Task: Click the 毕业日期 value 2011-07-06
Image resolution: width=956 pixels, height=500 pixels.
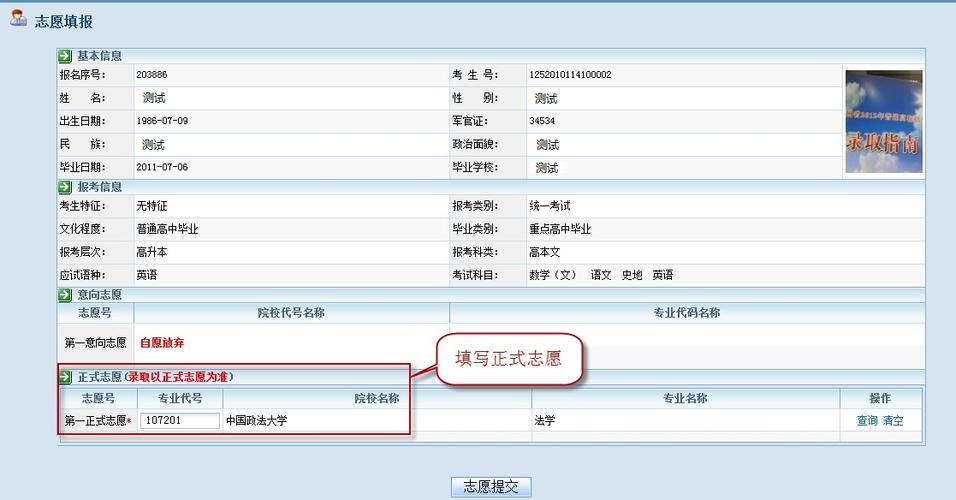Action: (162, 167)
